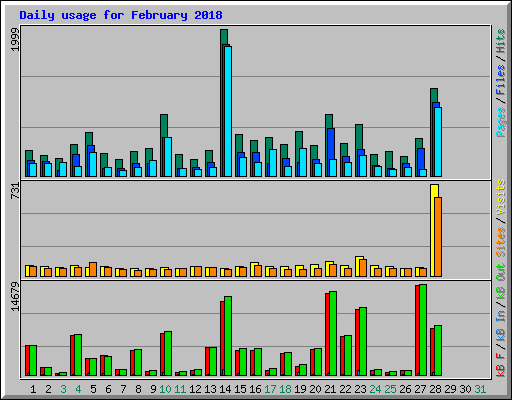Screen dimensions: 512x400
Task: Click the green kB Out bar for day 14
Action: click(228, 336)
